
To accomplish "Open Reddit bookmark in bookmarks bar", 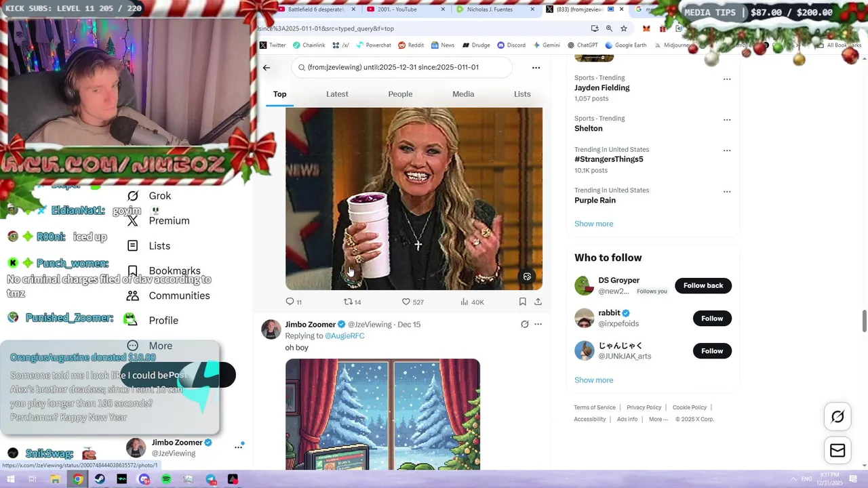I will click(x=411, y=45).
